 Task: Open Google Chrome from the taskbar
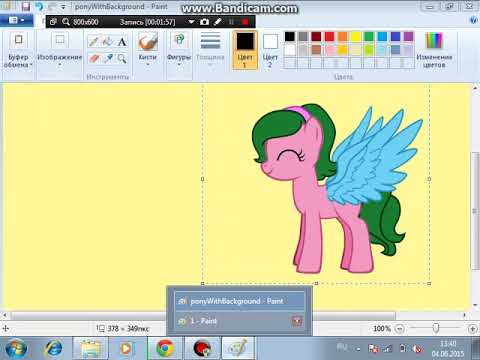click(x=165, y=349)
